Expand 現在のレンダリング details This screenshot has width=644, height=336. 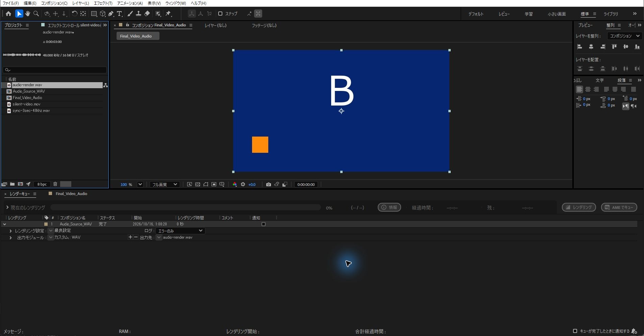7,208
